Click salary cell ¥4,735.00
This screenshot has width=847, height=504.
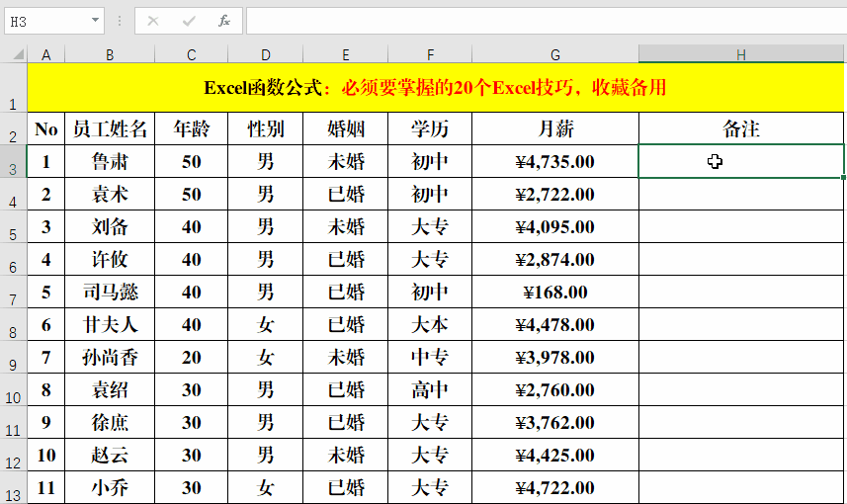click(x=555, y=161)
